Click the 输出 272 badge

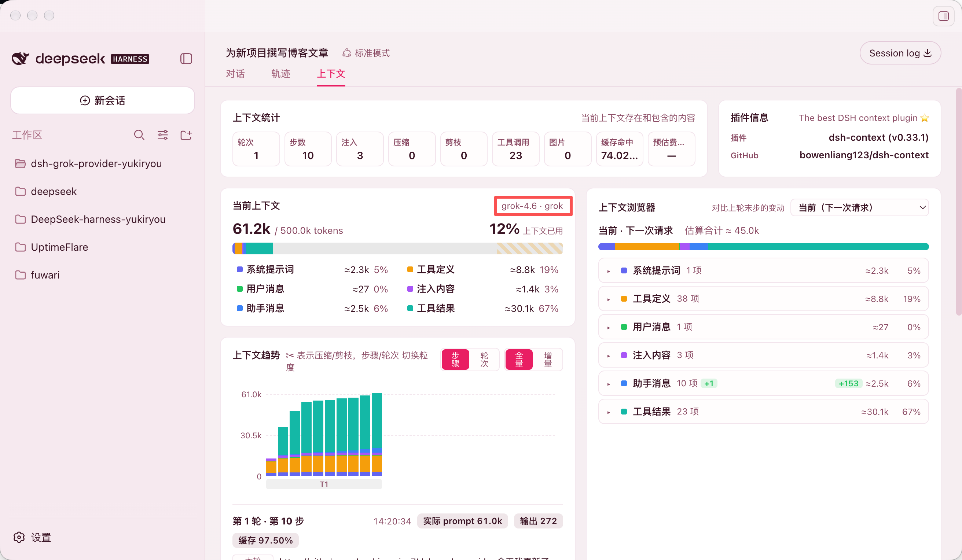(x=538, y=521)
